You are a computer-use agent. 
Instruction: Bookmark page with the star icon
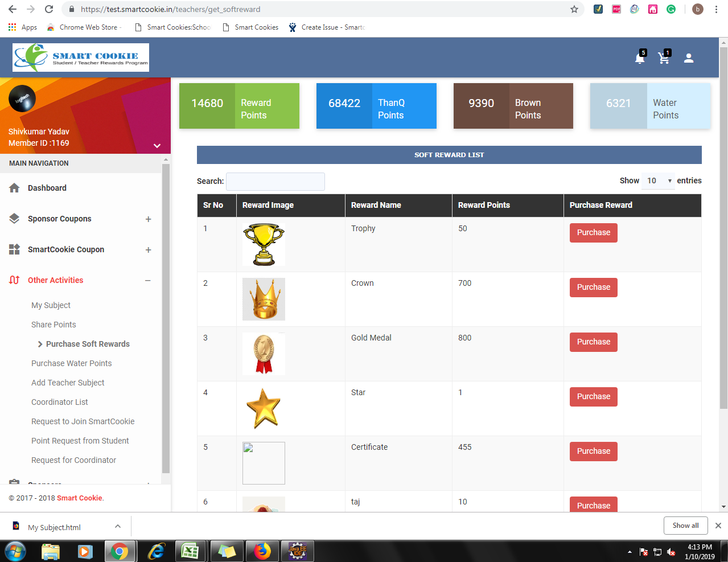574,9
